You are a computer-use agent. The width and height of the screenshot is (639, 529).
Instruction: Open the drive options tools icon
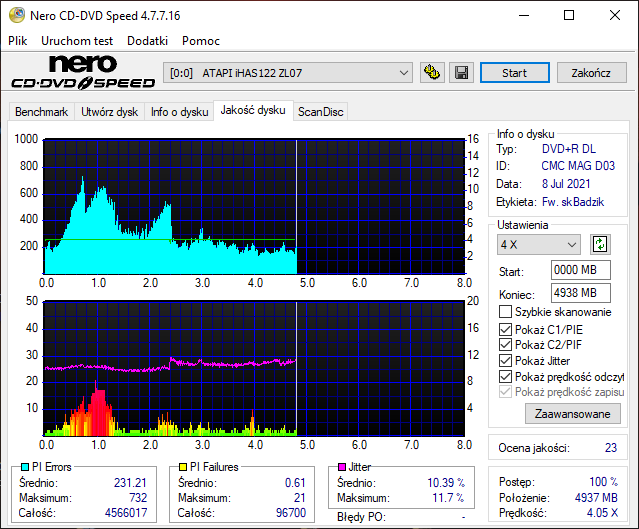point(432,73)
